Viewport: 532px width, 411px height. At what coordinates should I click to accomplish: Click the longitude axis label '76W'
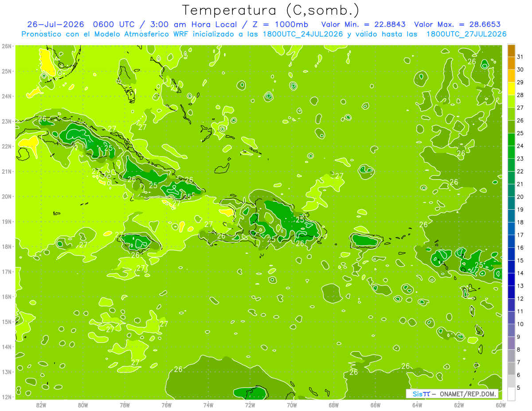167,405
